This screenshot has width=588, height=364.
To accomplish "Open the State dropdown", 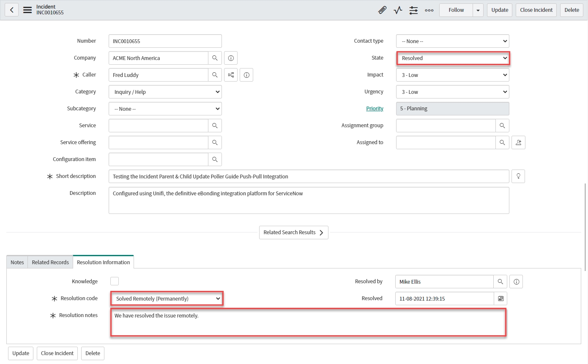I will tap(453, 58).
